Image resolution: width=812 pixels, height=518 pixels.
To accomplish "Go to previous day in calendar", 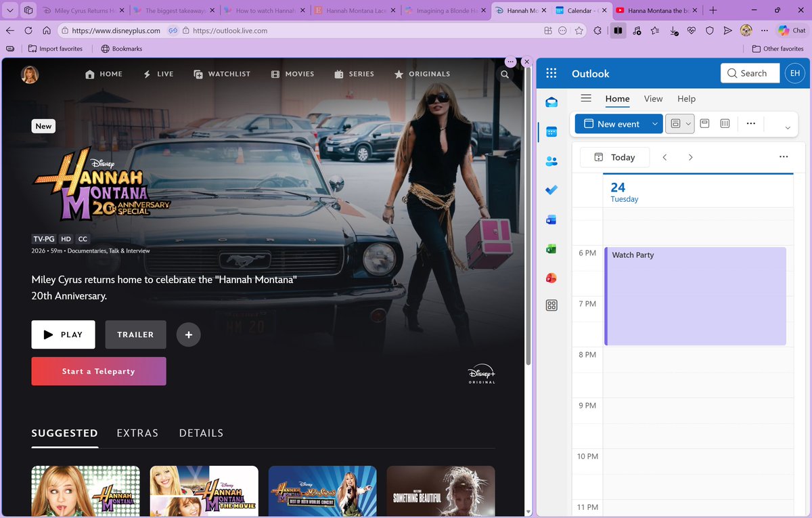I will click(x=664, y=157).
